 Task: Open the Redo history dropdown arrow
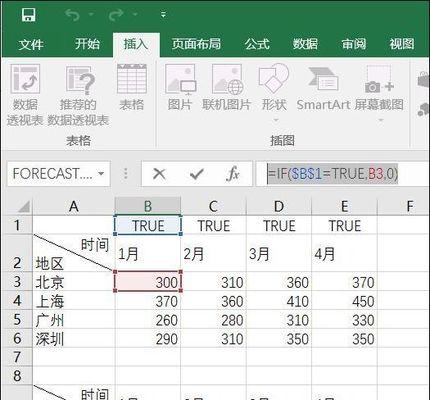tap(135, 15)
